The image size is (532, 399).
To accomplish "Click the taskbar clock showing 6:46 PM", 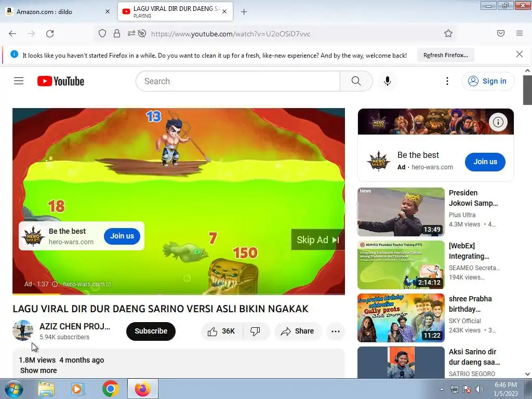I will (x=506, y=389).
